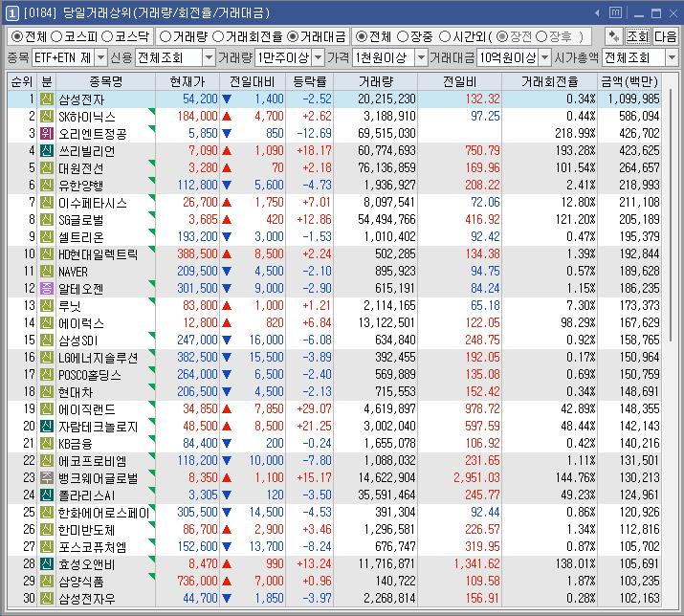The height and width of the screenshot is (616, 684).
Task: Select the HD현대일렉트릭 stock name
Action: pyautogui.click(x=99, y=253)
